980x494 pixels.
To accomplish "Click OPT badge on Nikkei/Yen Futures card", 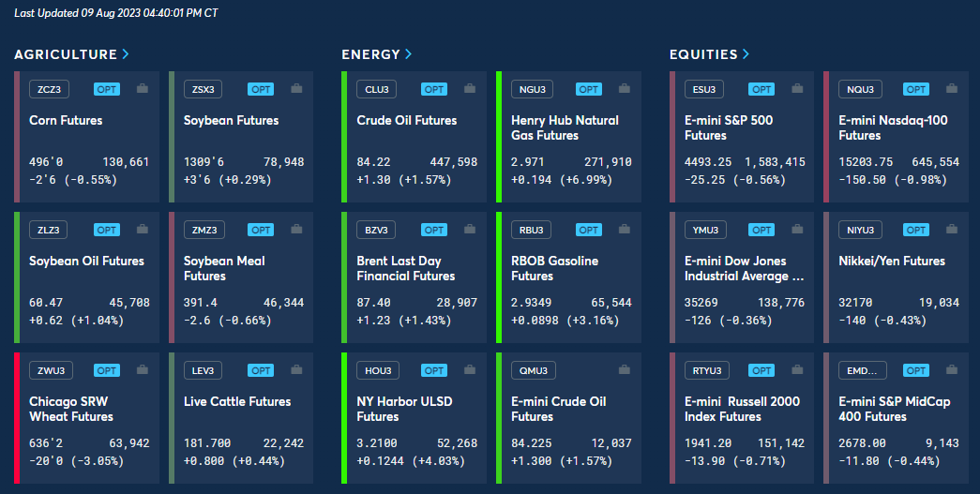I will pyautogui.click(x=916, y=230).
